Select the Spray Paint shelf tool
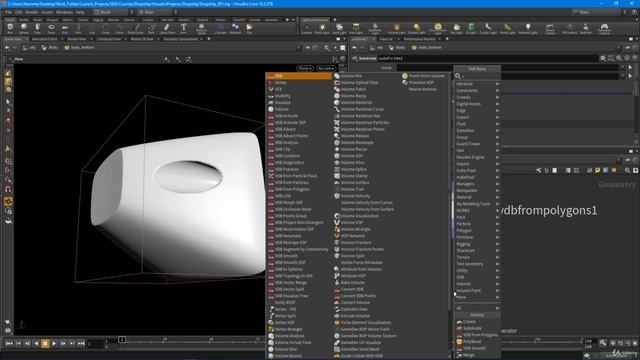This screenshot has width=640, height=360. tap(167, 29)
